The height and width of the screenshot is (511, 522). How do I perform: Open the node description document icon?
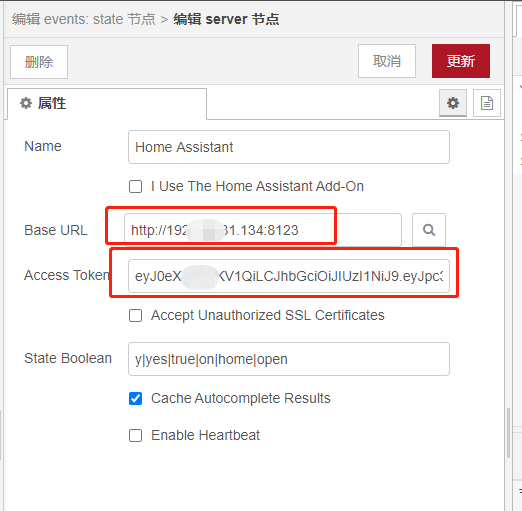tap(487, 103)
